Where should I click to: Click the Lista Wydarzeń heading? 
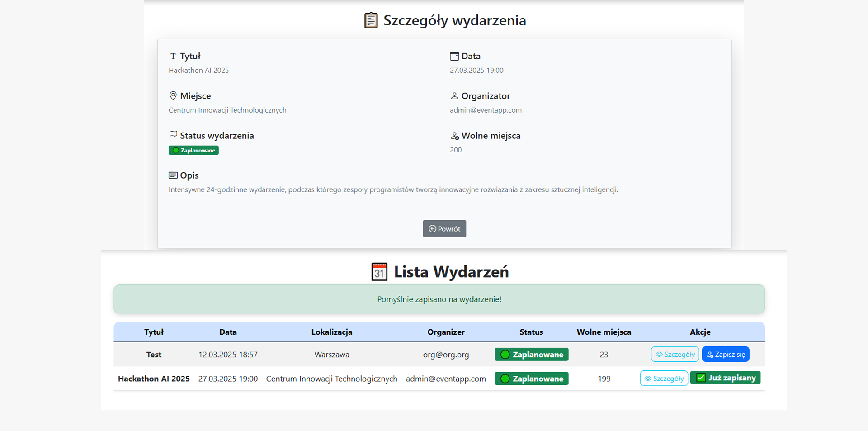tap(451, 272)
